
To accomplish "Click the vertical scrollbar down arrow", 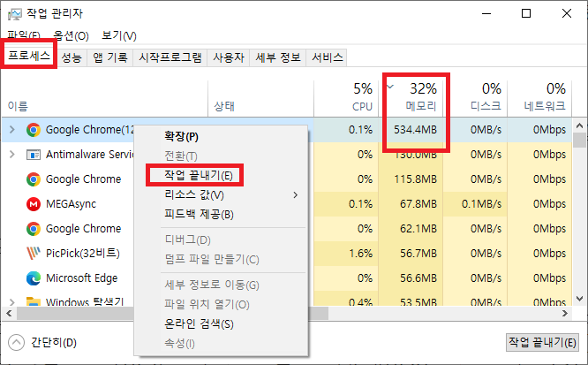I will coord(579,299).
